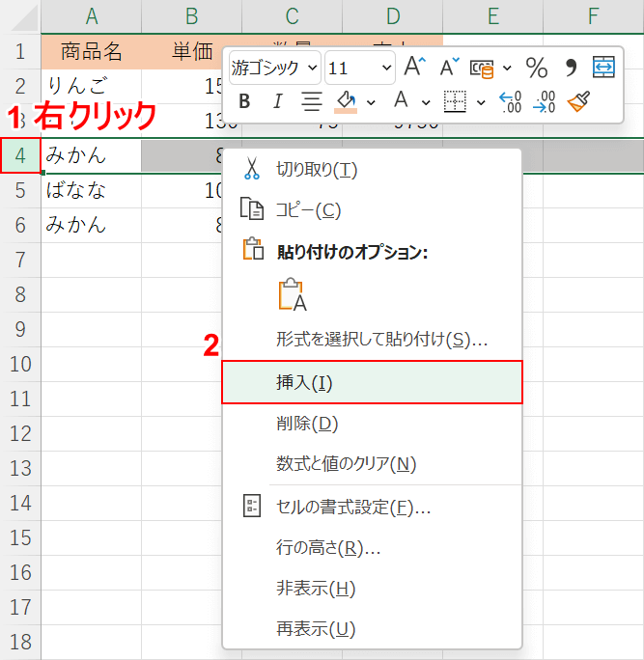Click the merge and center icon
644x660 pixels.
tap(603, 68)
